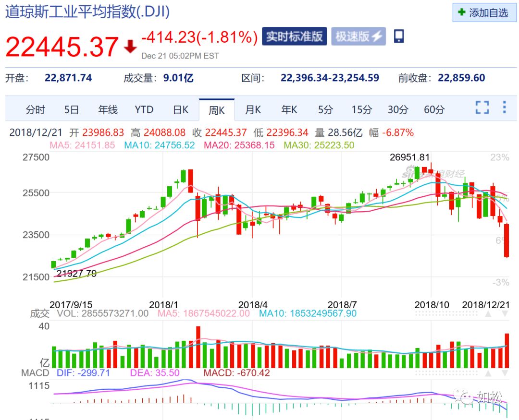
Task: Click the change -414.23(-1.81%) text
Action: (199, 37)
